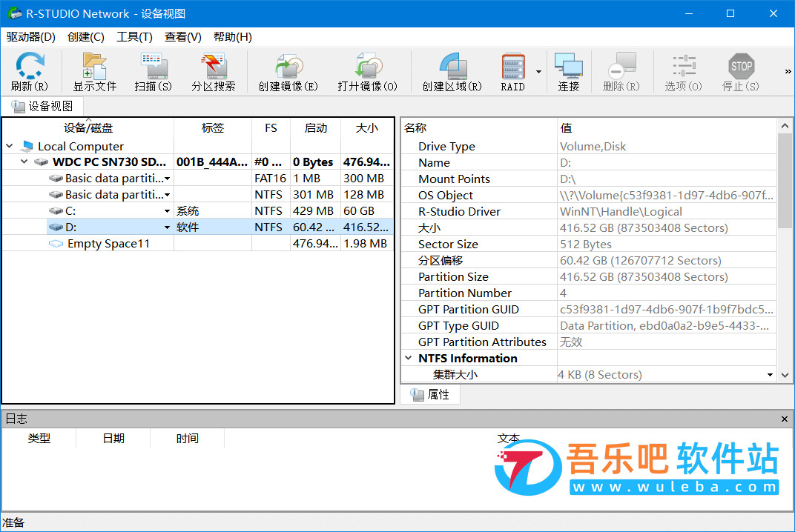Click the 大小 column header in device list
The image size is (795, 532).
click(367, 128)
